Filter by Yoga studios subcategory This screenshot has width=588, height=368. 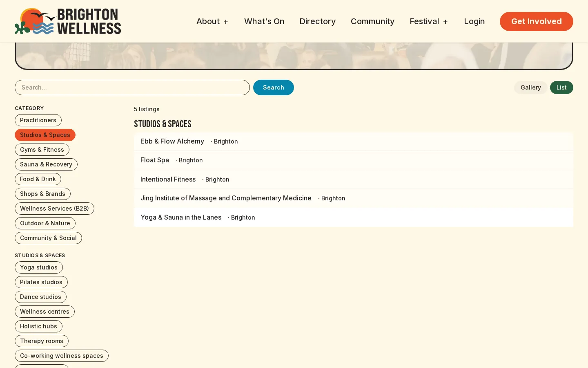click(x=39, y=267)
